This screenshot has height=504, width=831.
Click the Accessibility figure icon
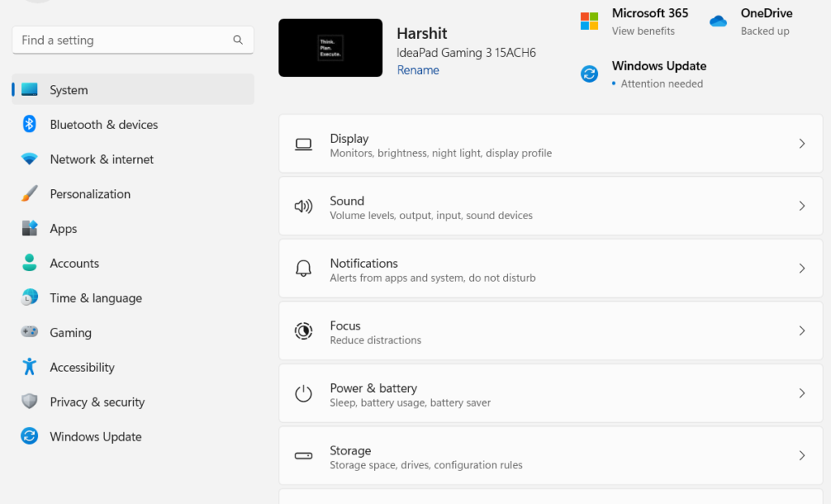[29, 367]
